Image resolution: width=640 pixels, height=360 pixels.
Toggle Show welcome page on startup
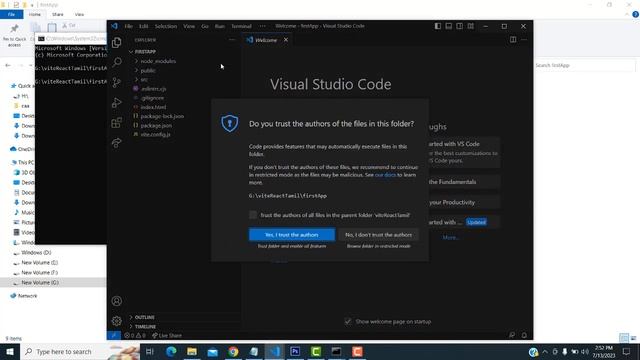coord(348,322)
